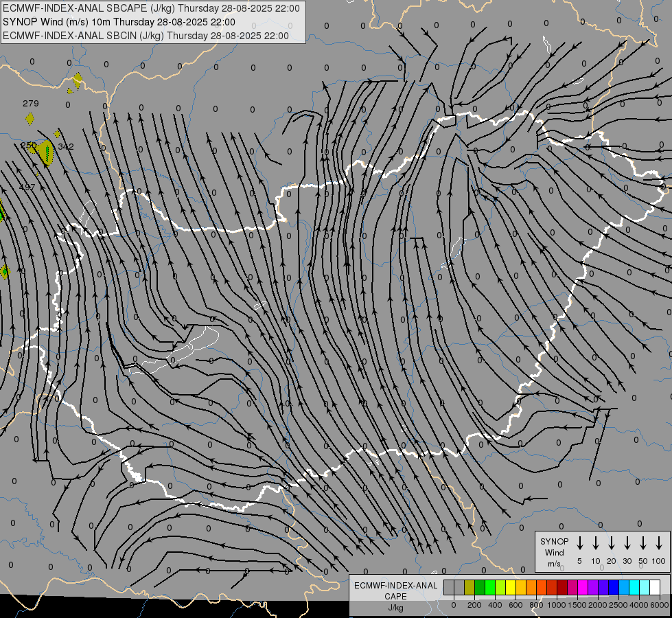Select the dark red swatch above 1000
This screenshot has height=618, width=672.
point(562,587)
